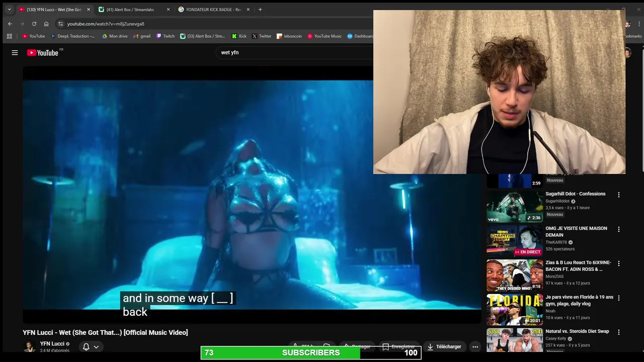Close the Alert Box / Streamlabs tab
The image size is (644, 362).
point(168,10)
